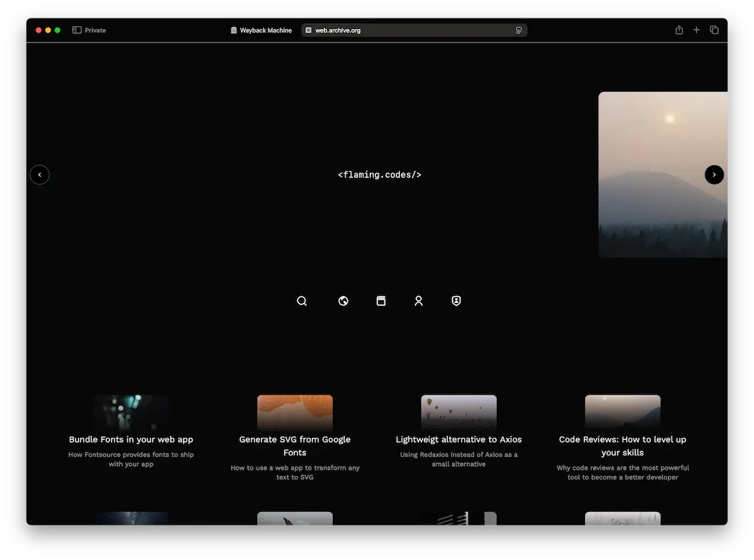Click the Share icon in toolbar
754x560 pixels.
click(679, 30)
